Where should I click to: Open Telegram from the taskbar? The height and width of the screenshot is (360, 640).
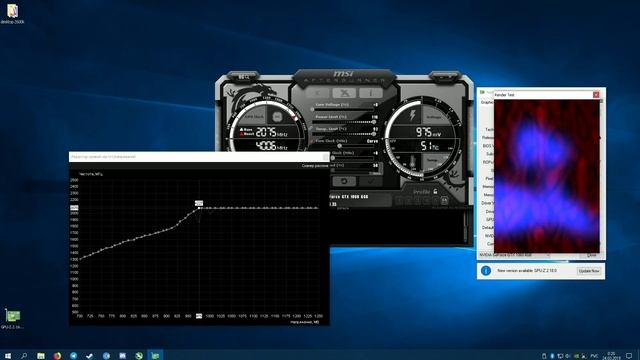coord(73,356)
